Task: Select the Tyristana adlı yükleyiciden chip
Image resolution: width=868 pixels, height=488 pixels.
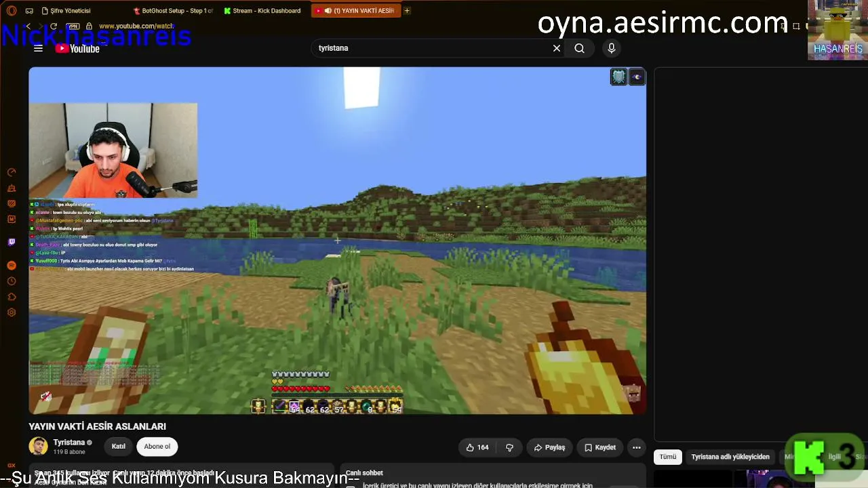Action: pos(730,457)
